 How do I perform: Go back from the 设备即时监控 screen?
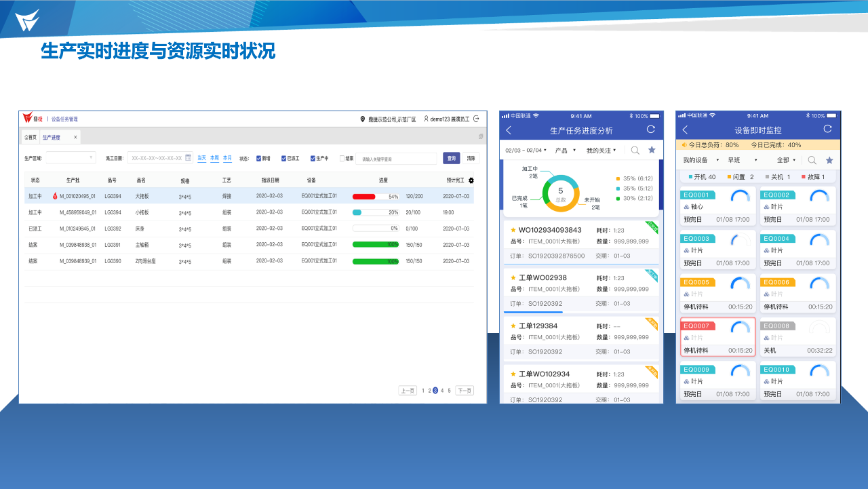[x=685, y=130]
